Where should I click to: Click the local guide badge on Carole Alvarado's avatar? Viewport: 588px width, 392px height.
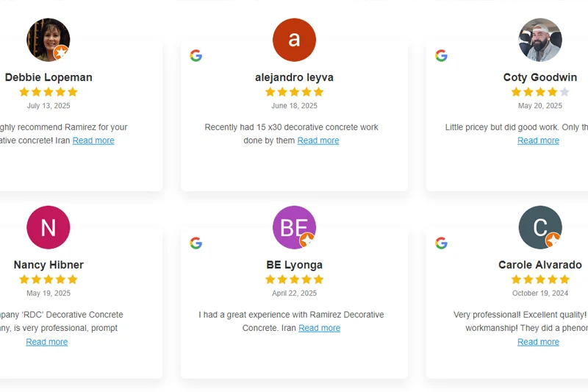click(x=553, y=240)
